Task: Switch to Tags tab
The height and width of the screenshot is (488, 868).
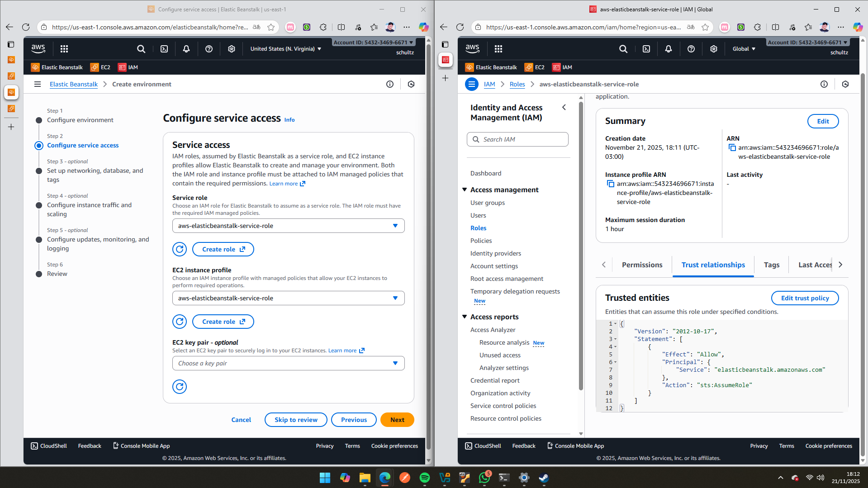Action: (x=772, y=265)
